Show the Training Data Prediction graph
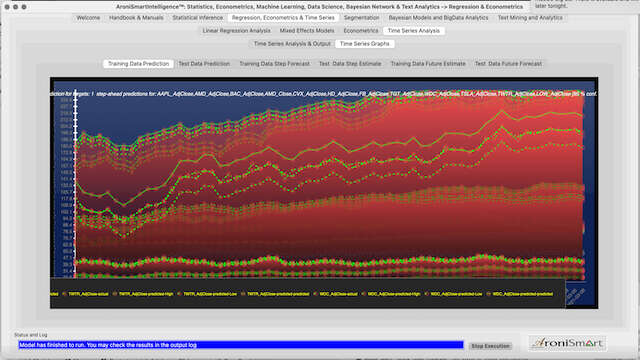 pyautogui.click(x=138, y=64)
